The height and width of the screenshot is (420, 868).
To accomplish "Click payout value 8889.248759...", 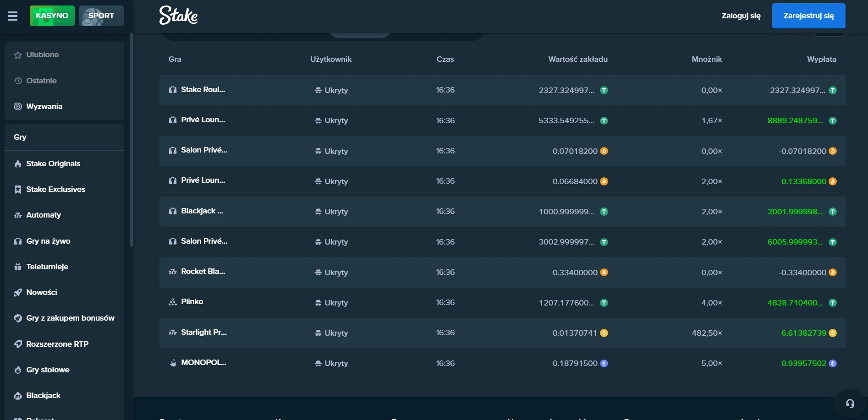I will tap(795, 120).
